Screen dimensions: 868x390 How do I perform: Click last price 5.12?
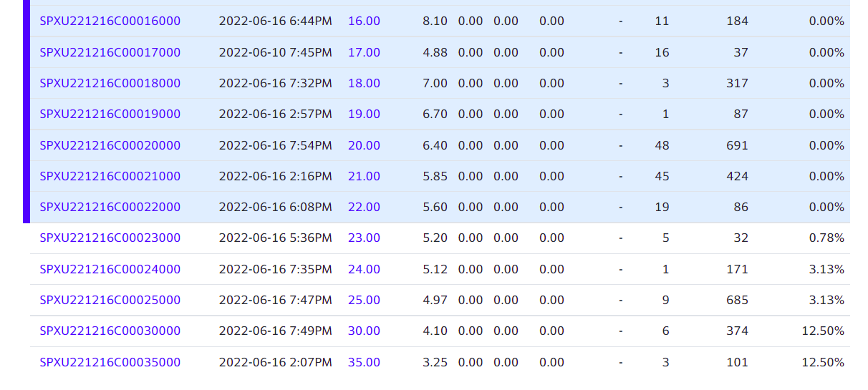click(x=435, y=269)
